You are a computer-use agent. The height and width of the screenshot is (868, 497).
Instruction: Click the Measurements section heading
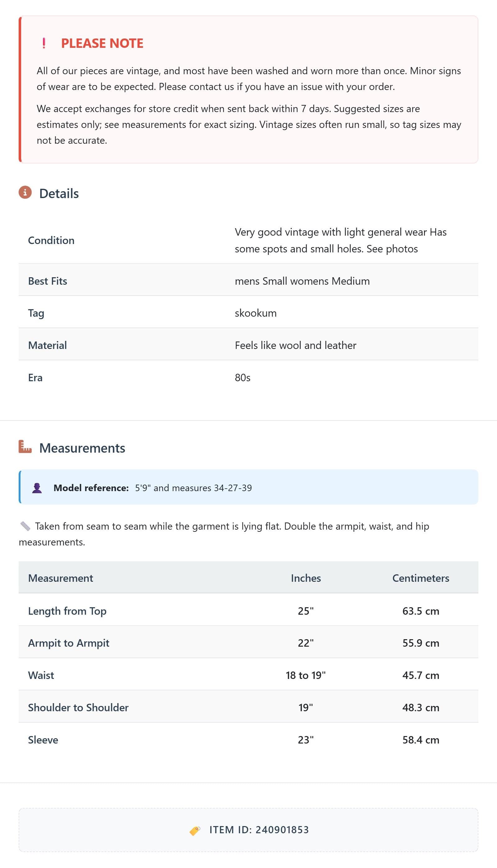click(82, 448)
